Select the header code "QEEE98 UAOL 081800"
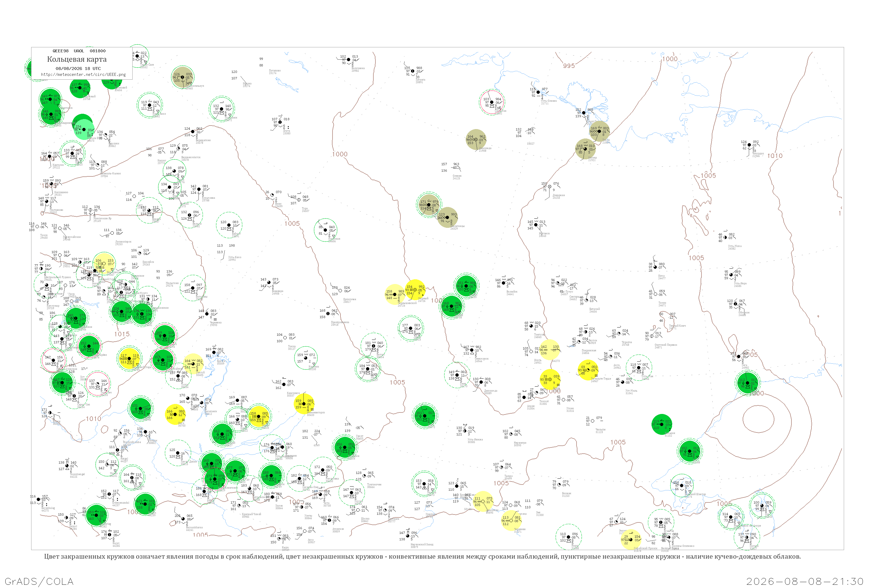The image size is (882, 588). click(x=79, y=51)
